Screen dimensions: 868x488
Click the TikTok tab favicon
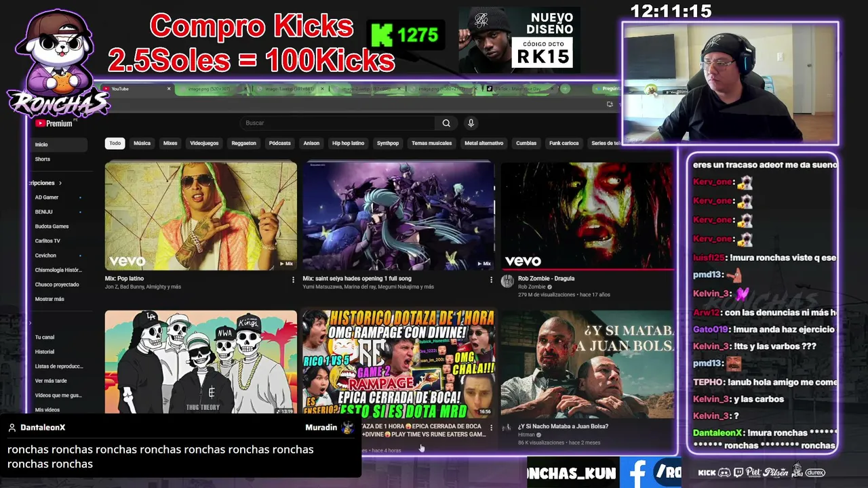click(490, 89)
